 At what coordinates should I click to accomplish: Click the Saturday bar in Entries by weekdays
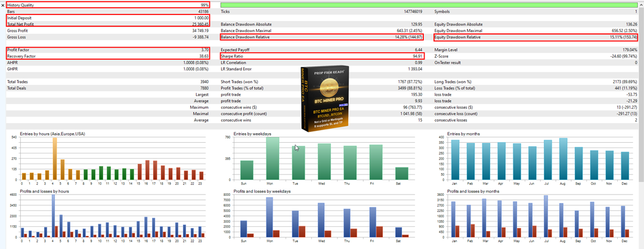coord(401,173)
